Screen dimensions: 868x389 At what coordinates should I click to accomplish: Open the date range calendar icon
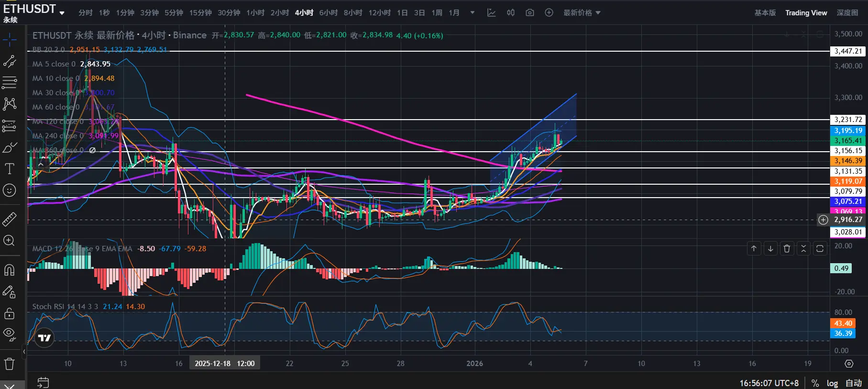(x=43, y=382)
